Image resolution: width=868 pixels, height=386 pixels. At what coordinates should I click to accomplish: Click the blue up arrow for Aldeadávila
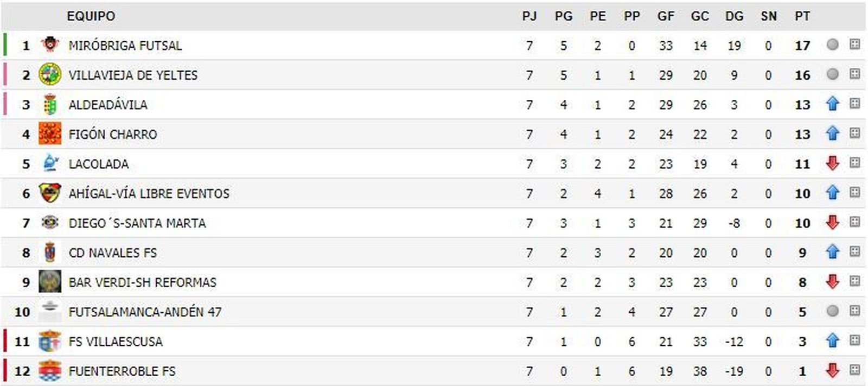[832, 104]
